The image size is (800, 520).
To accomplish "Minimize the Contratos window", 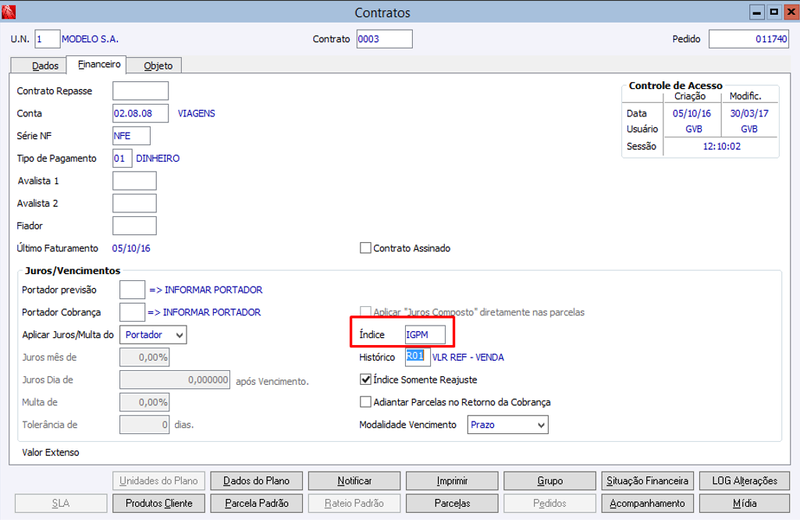I will coord(757,12).
